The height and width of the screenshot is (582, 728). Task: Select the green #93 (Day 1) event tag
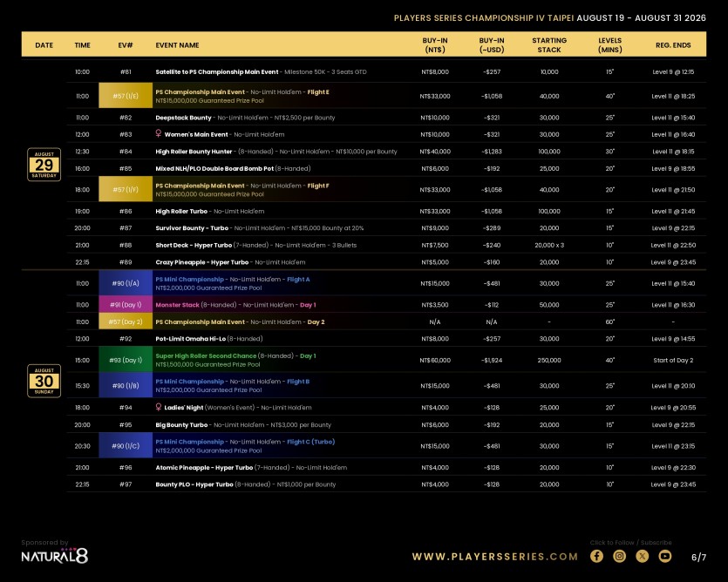(126, 360)
